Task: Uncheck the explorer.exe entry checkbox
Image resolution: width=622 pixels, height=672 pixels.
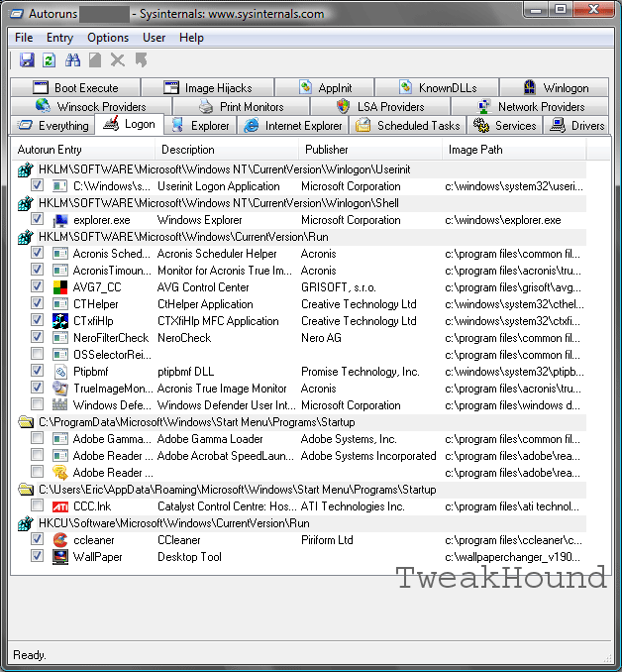Action: click(38, 219)
